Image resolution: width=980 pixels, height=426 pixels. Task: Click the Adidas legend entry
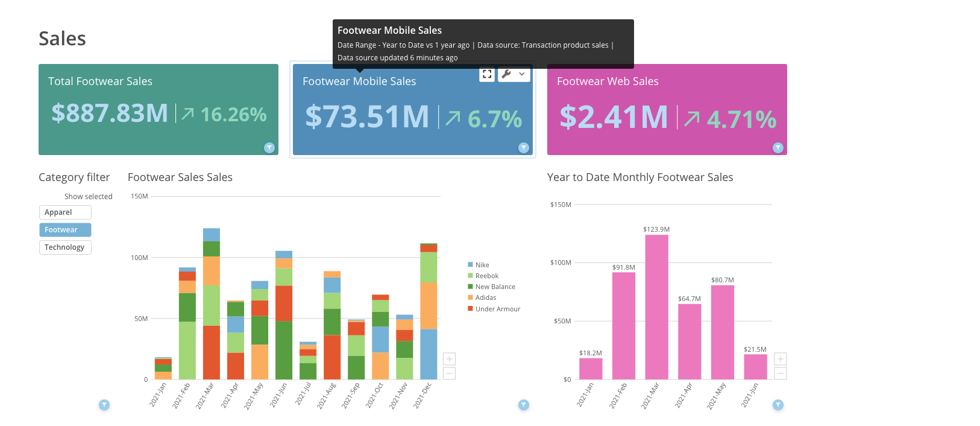pos(485,297)
